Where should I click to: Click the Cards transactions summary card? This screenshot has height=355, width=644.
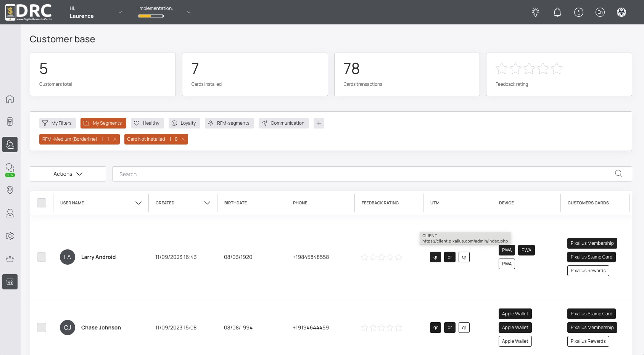(x=407, y=74)
